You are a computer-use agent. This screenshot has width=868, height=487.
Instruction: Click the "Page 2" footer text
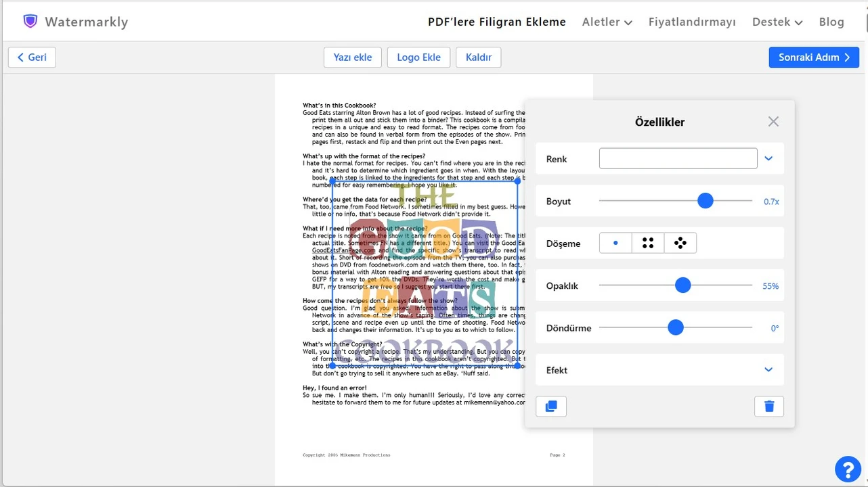coord(557,455)
